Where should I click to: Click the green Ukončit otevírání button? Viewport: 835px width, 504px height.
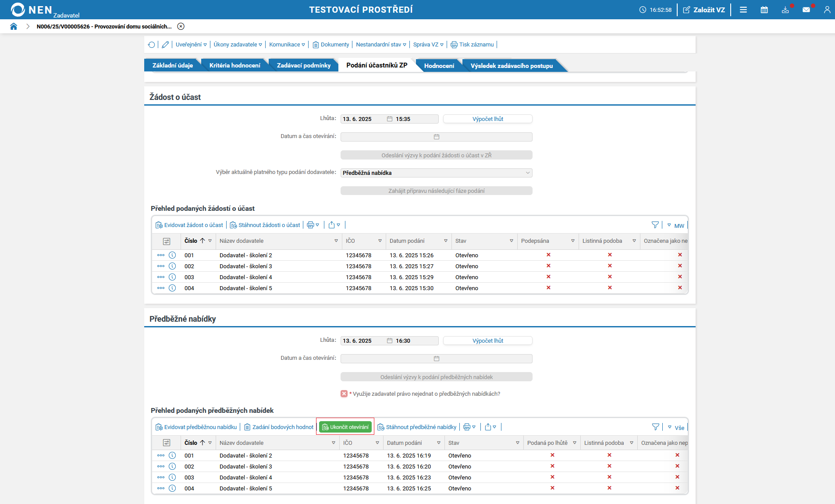(345, 427)
